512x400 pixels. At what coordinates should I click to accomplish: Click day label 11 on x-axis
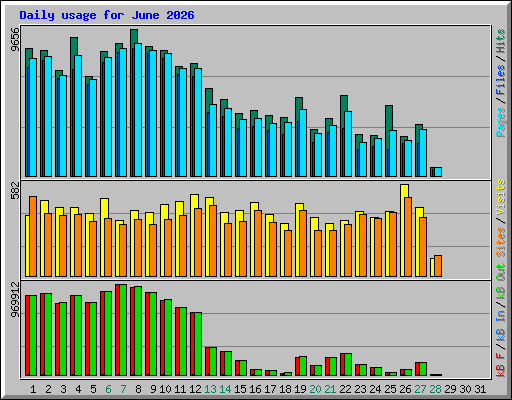(180, 389)
